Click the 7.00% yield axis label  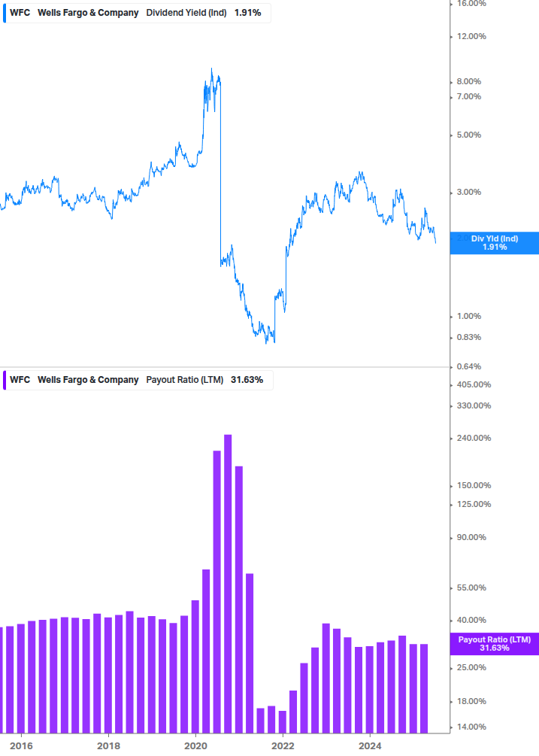[468, 97]
